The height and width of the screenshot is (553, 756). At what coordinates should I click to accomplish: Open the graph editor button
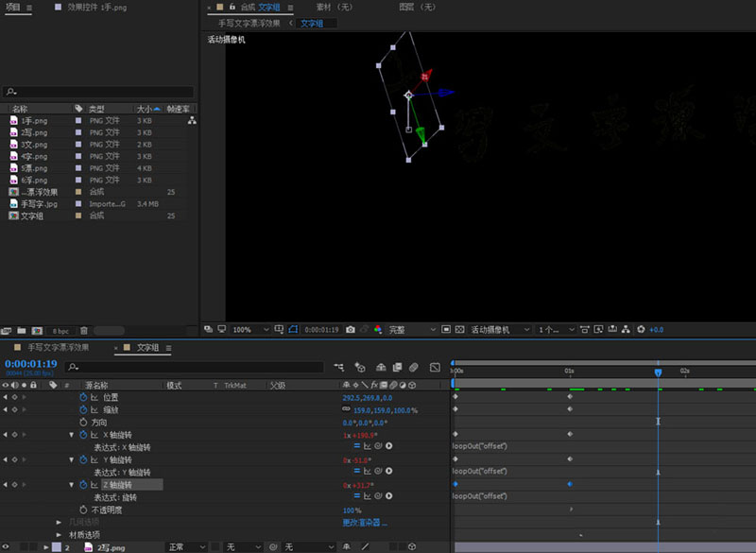(x=435, y=368)
